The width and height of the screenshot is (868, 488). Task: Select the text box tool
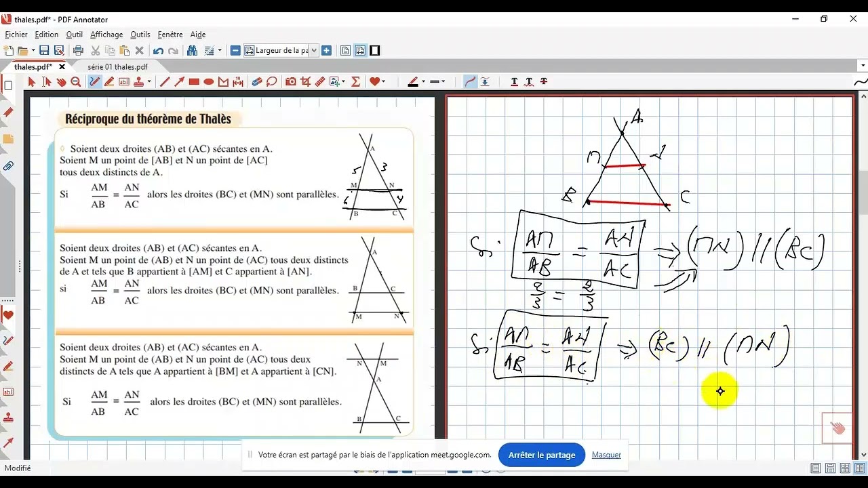(x=124, y=82)
